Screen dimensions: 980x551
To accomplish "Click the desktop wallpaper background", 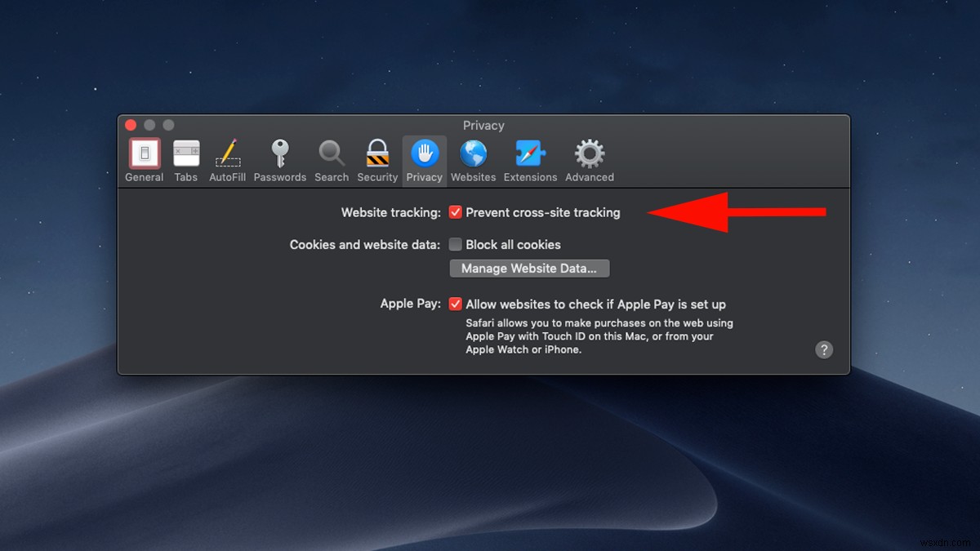I will [x=490, y=473].
